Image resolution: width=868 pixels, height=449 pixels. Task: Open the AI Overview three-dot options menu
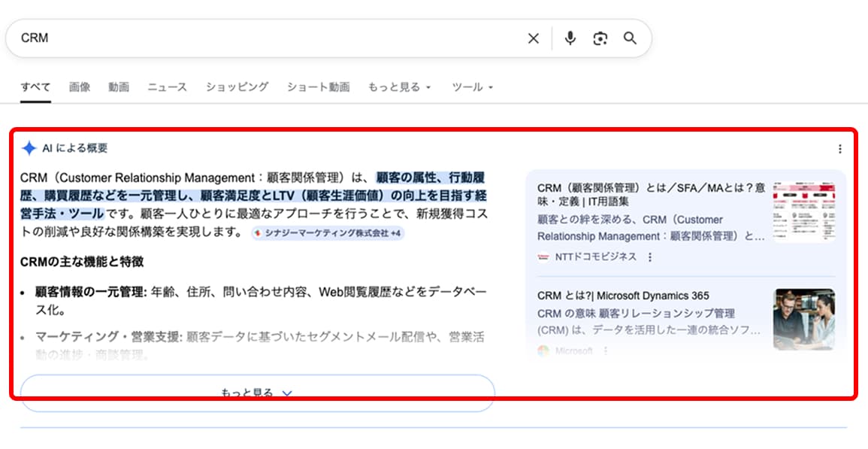pyautogui.click(x=839, y=149)
